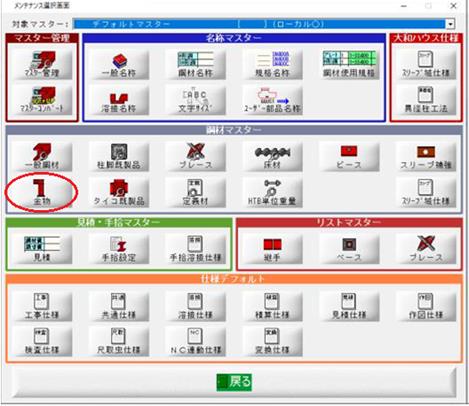Select the 溶接名称 icon
Viewport: 469px width, 406px height.
tap(119, 100)
